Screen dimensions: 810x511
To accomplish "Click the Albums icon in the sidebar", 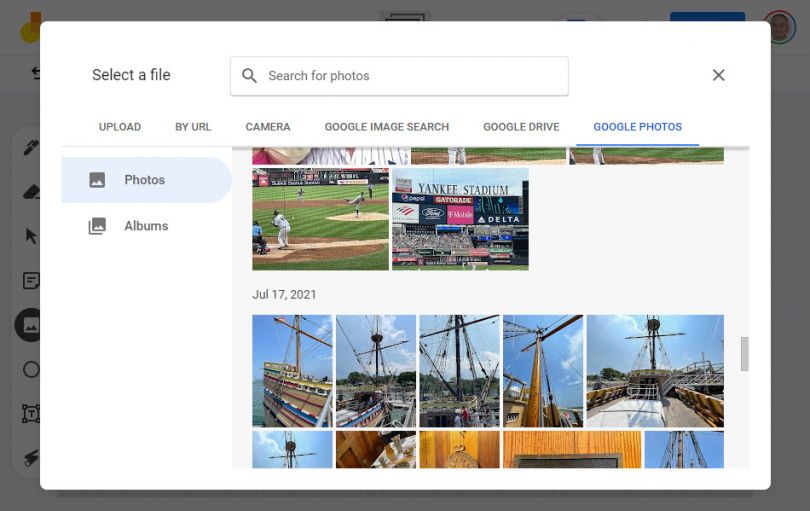I will 97,226.
